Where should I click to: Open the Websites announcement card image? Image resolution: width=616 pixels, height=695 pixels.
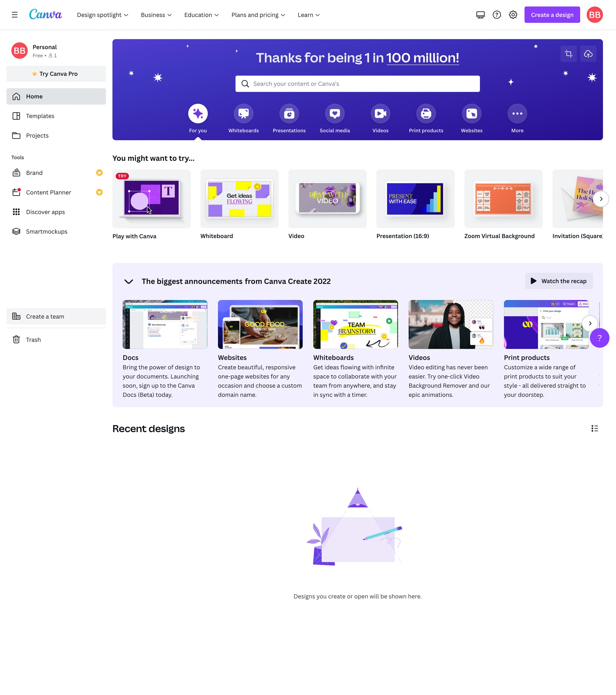tap(260, 324)
